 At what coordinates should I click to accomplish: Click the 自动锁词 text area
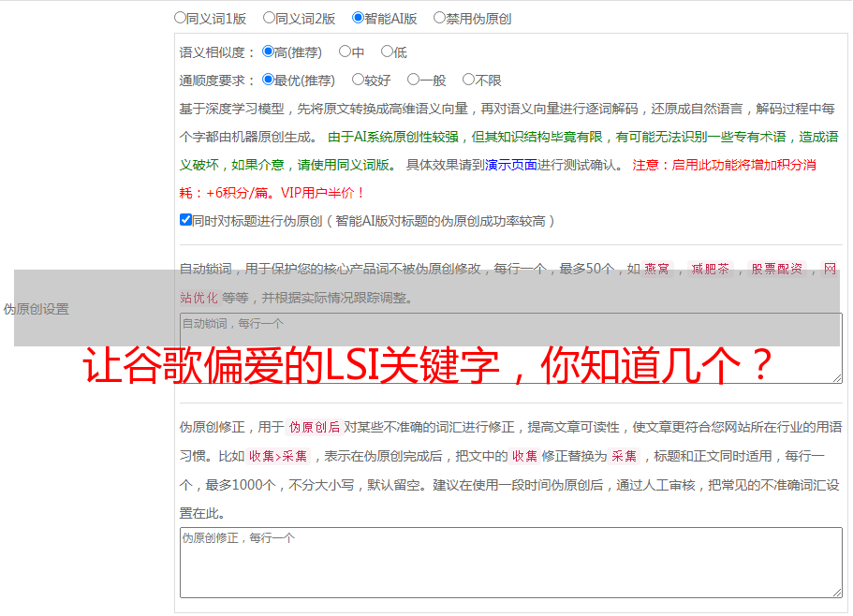[511, 348]
